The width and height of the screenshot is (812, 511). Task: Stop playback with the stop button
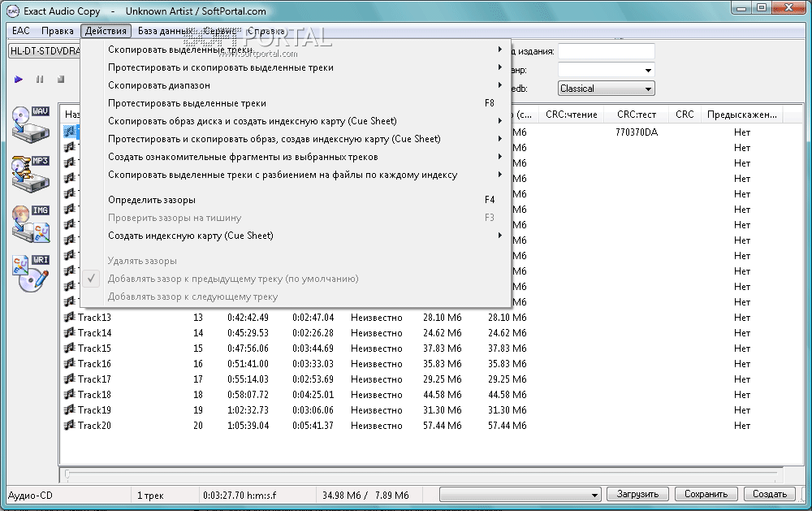point(61,80)
